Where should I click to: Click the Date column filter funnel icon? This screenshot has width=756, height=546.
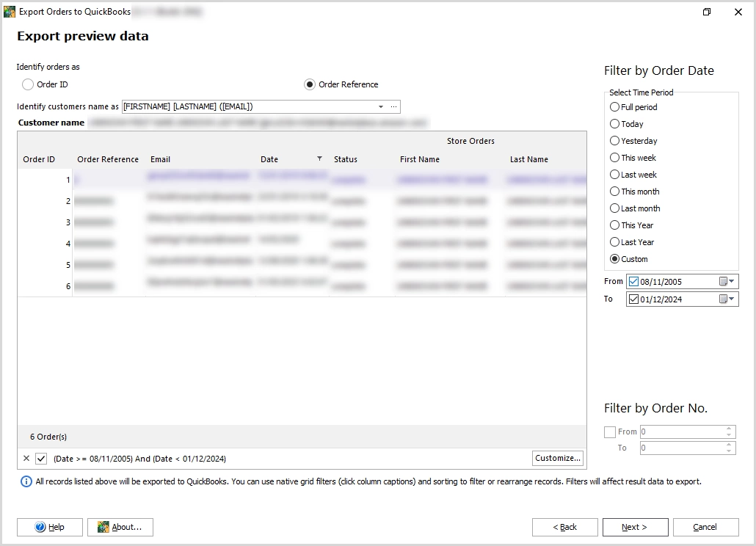click(x=319, y=159)
